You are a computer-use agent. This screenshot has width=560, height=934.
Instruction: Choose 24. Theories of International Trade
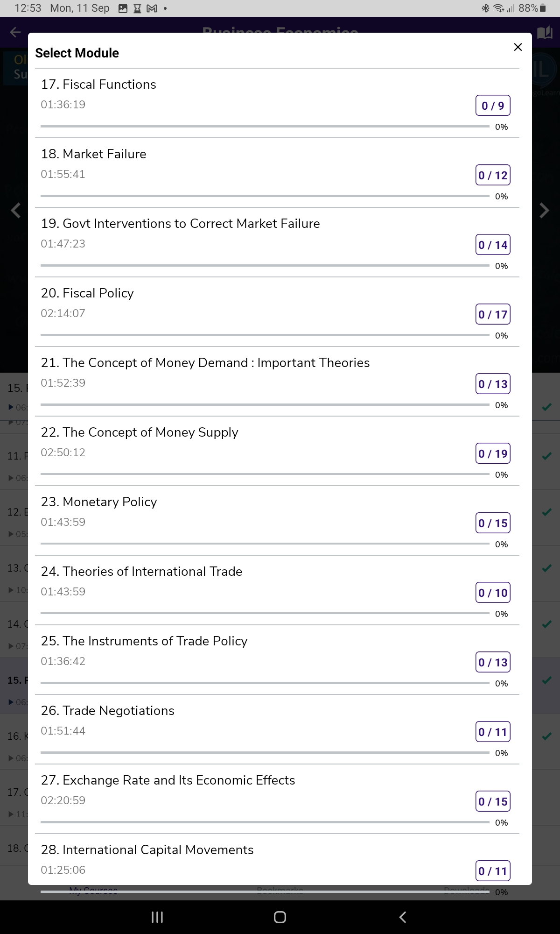pos(141,572)
